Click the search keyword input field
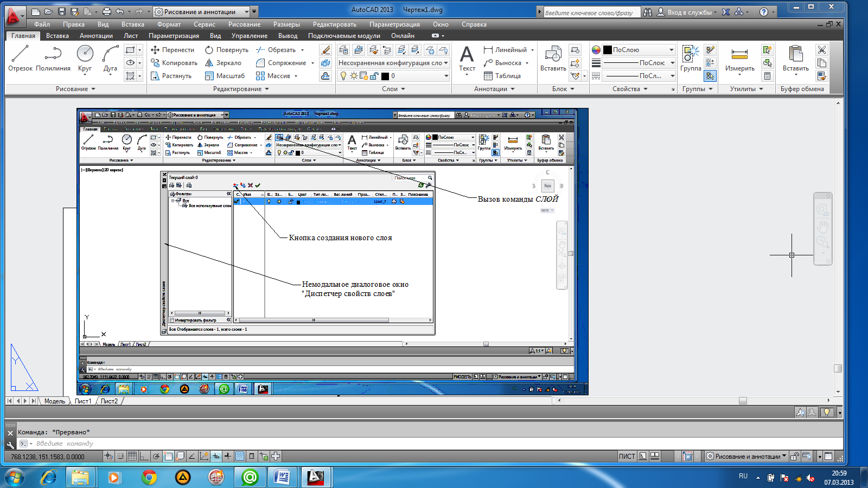The image size is (868, 488). coord(591,12)
